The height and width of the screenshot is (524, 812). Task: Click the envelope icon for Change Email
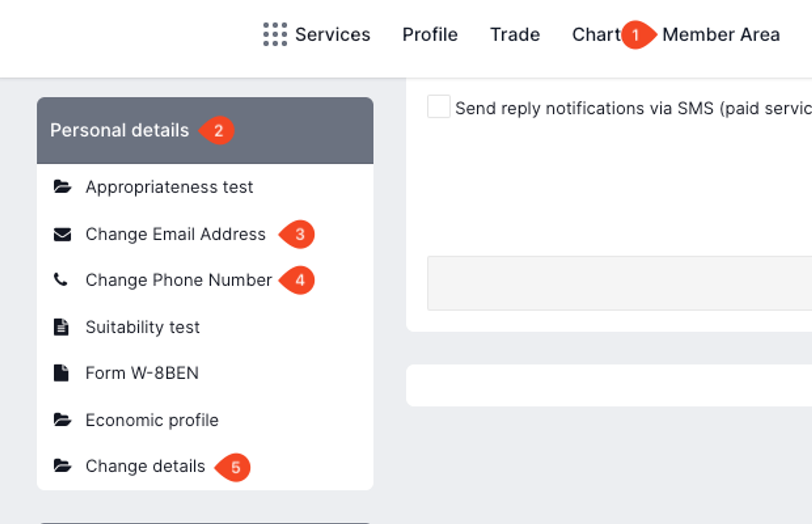(x=62, y=234)
